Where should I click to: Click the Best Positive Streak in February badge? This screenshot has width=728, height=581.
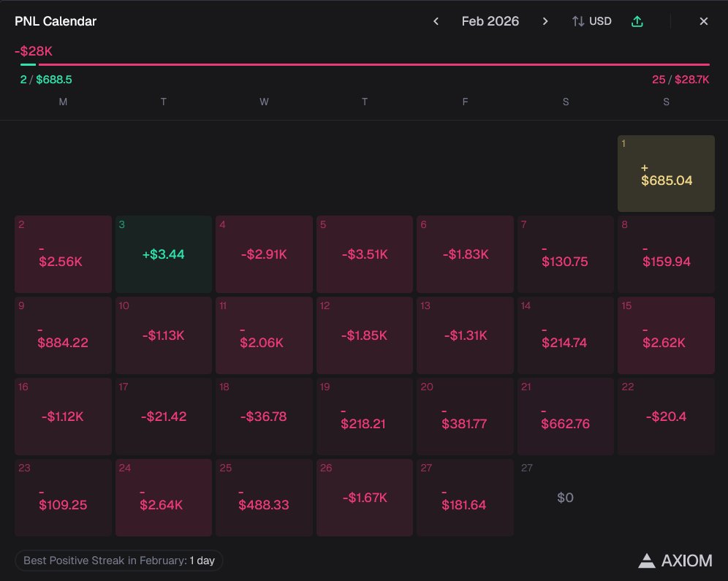click(119, 560)
